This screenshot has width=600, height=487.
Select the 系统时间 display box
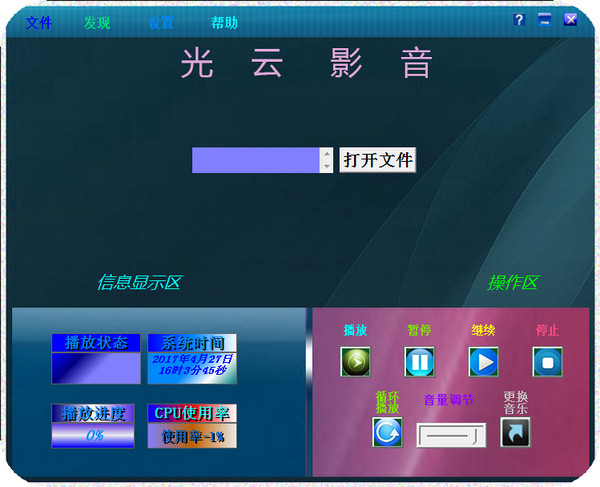point(192,364)
